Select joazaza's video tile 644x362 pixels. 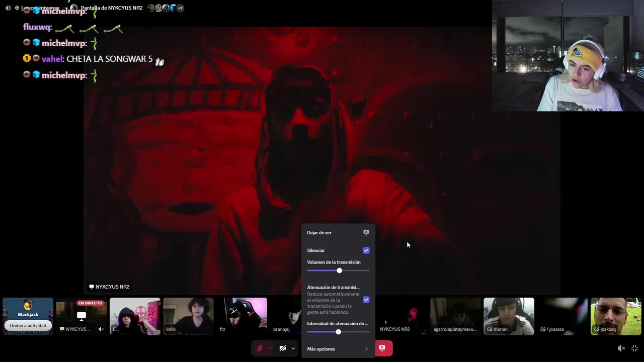562,316
